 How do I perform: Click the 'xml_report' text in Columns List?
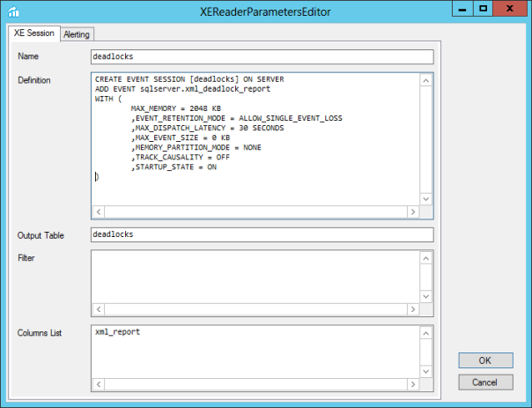click(117, 332)
